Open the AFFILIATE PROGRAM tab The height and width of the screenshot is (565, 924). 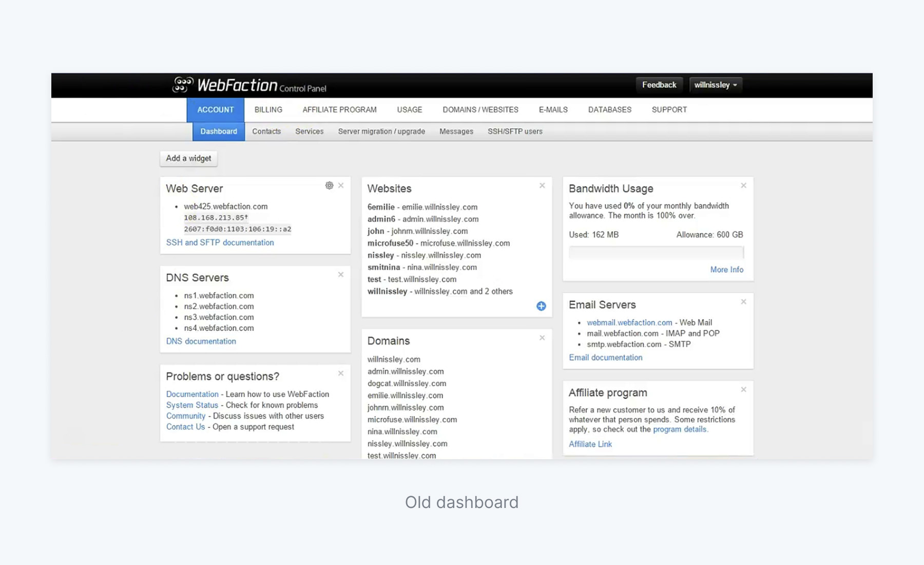click(339, 110)
